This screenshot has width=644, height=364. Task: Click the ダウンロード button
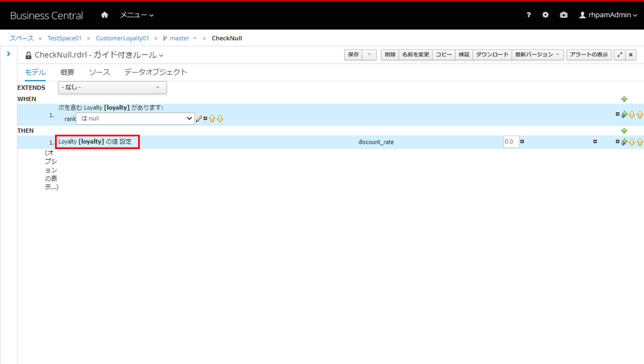click(492, 54)
